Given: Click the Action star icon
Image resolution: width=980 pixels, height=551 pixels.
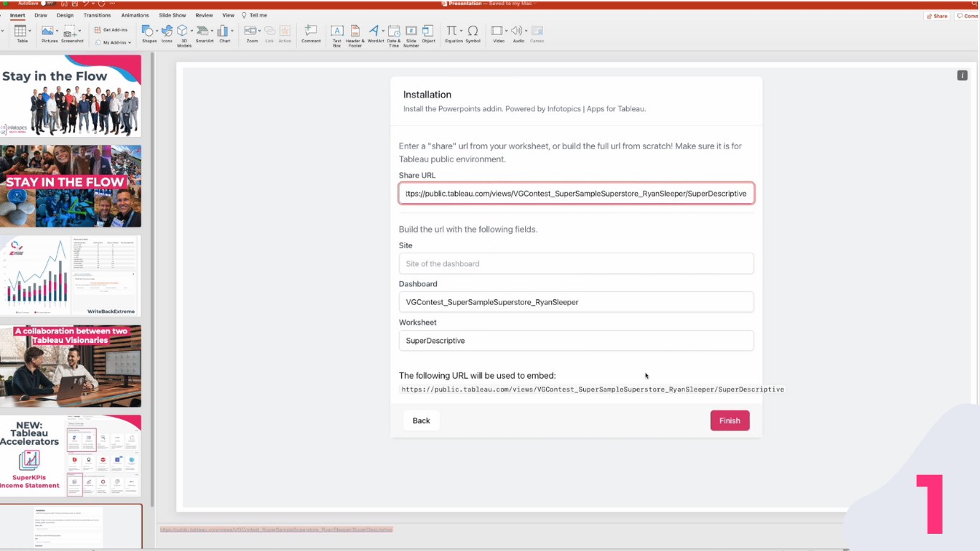Looking at the screenshot, I should 285,34.
